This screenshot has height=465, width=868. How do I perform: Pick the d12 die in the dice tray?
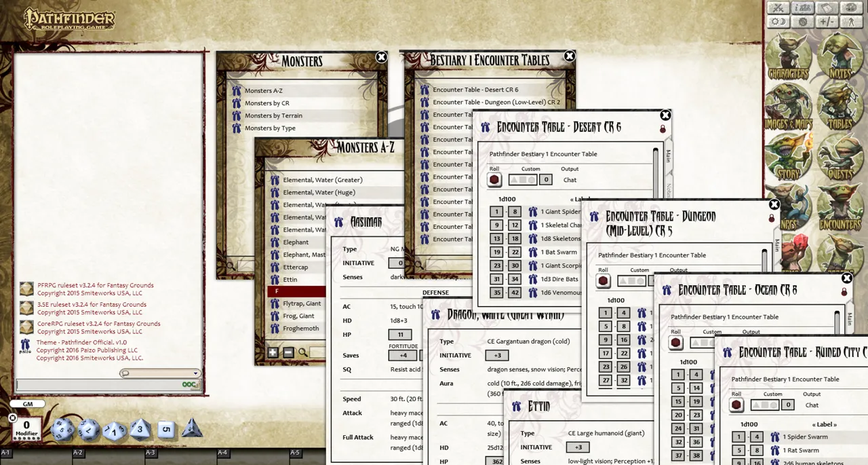pos(89,429)
